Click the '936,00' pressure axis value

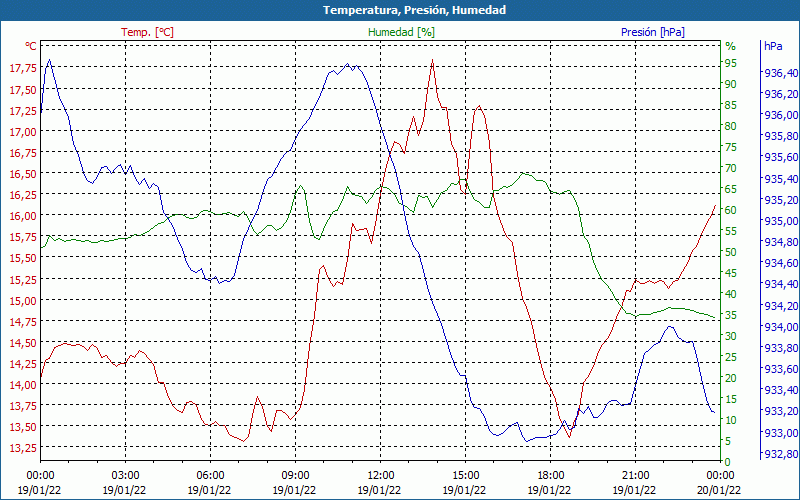click(781, 115)
